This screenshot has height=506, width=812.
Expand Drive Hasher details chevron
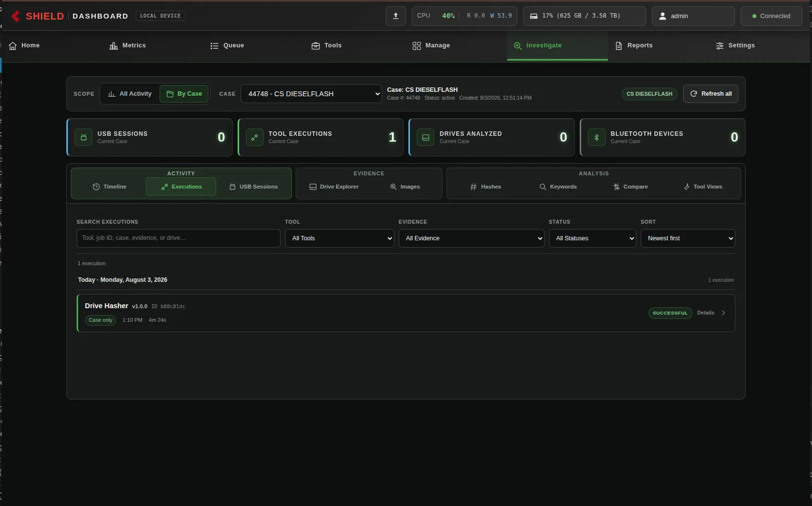(723, 313)
